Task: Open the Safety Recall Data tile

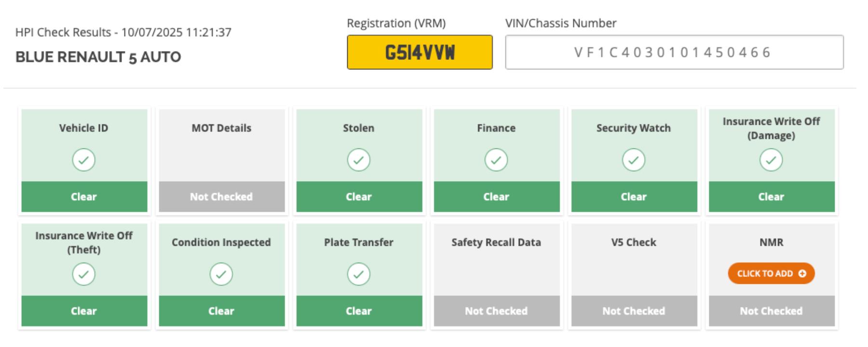Action: click(497, 275)
